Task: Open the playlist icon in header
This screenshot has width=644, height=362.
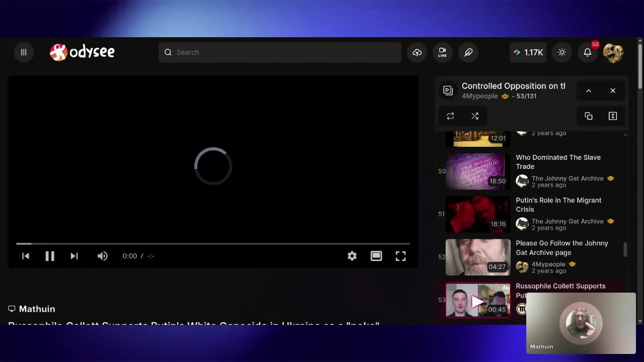Action: click(x=448, y=90)
